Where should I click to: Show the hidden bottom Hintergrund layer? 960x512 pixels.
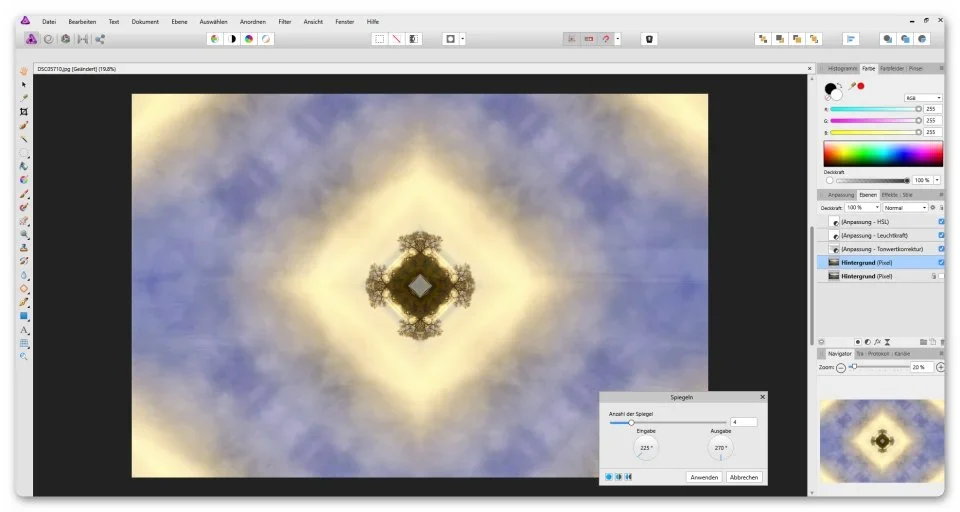coord(942,276)
